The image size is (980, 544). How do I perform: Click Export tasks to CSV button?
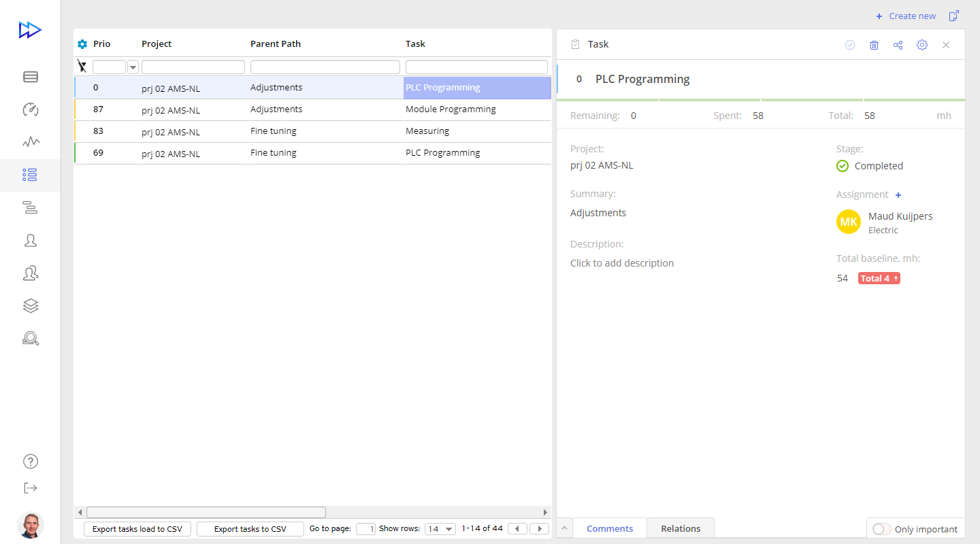[250, 529]
